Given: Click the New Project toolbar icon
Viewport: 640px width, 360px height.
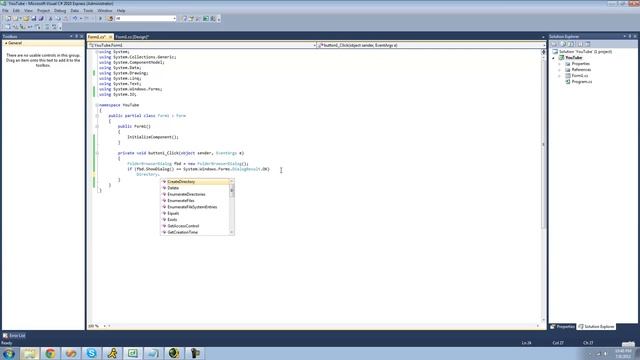Looking at the screenshot, I should (x=8, y=18).
